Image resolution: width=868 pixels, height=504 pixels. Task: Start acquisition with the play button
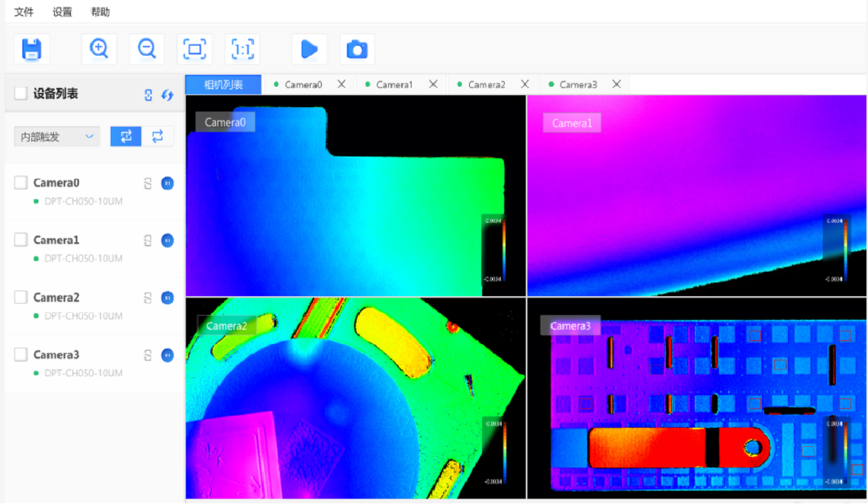[x=309, y=49]
